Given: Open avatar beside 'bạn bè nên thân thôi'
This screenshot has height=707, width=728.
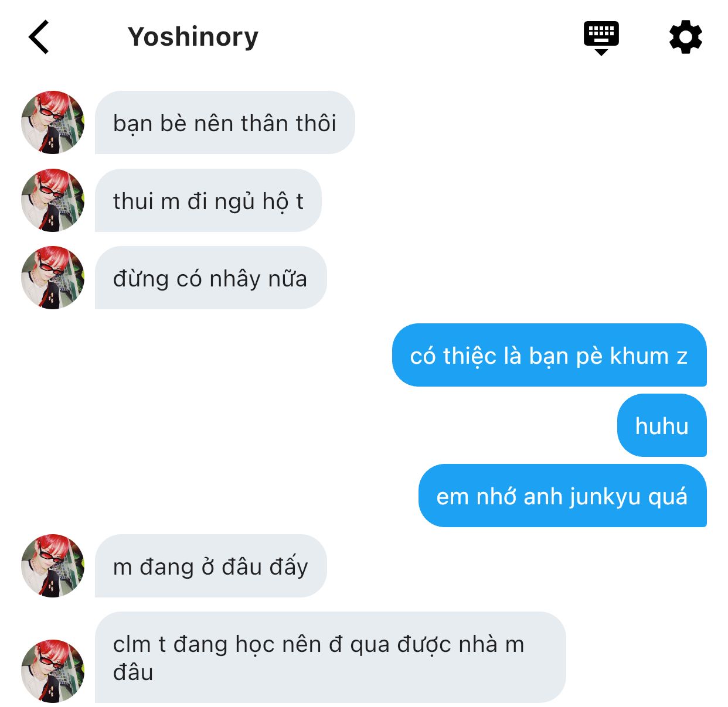Looking at the screenshot, I should (x=53, y=122).
